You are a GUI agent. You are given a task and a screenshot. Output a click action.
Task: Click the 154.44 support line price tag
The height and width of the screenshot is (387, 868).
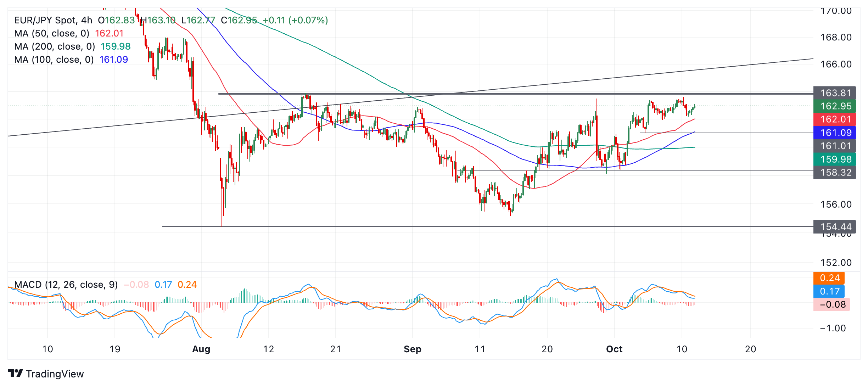(835, 226)
